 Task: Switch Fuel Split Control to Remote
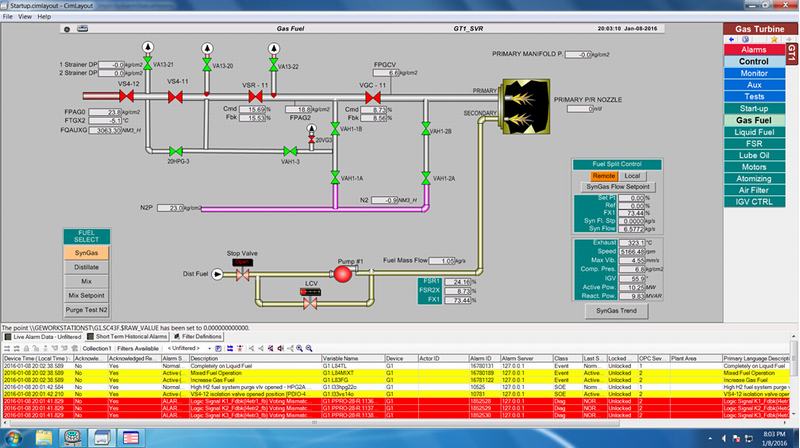604,176
